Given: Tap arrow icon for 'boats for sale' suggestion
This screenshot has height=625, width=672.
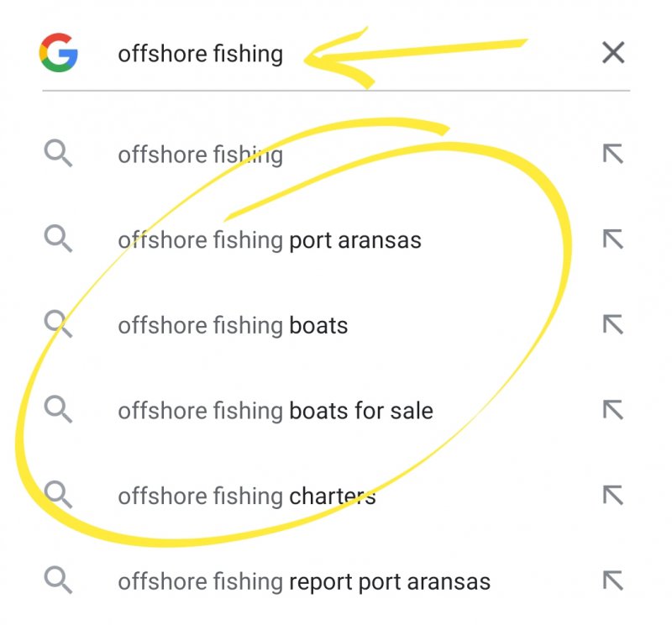Looking at the screenshot, I should point(613,412).
